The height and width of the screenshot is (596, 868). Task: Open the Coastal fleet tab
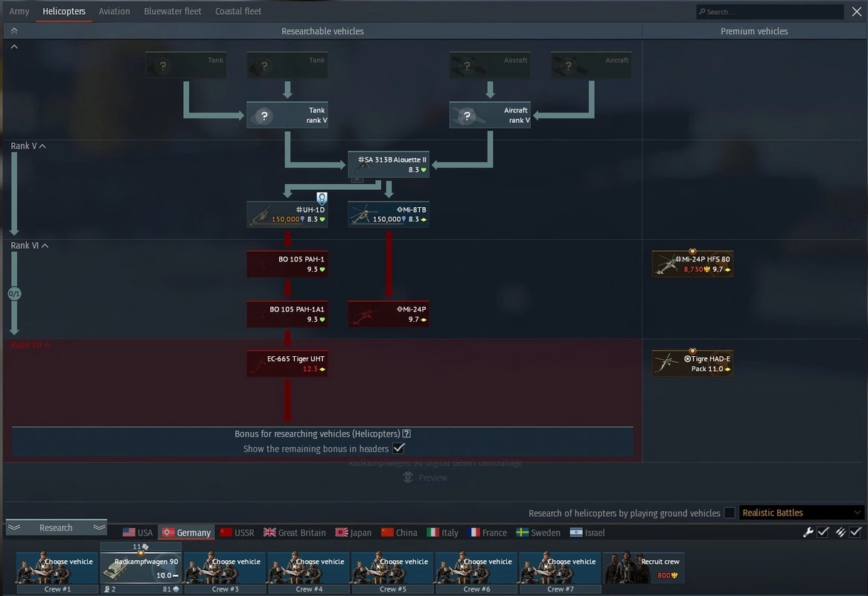tap(238, 11)
